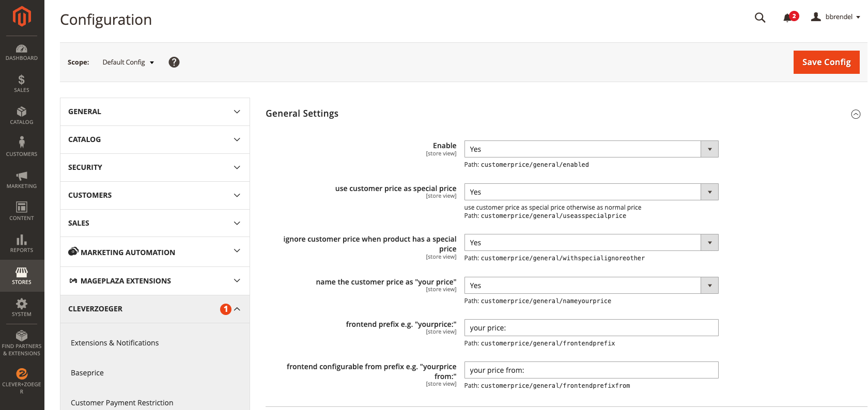Open the scope help question mark
The image size is (868, 410).
[174, 62]
